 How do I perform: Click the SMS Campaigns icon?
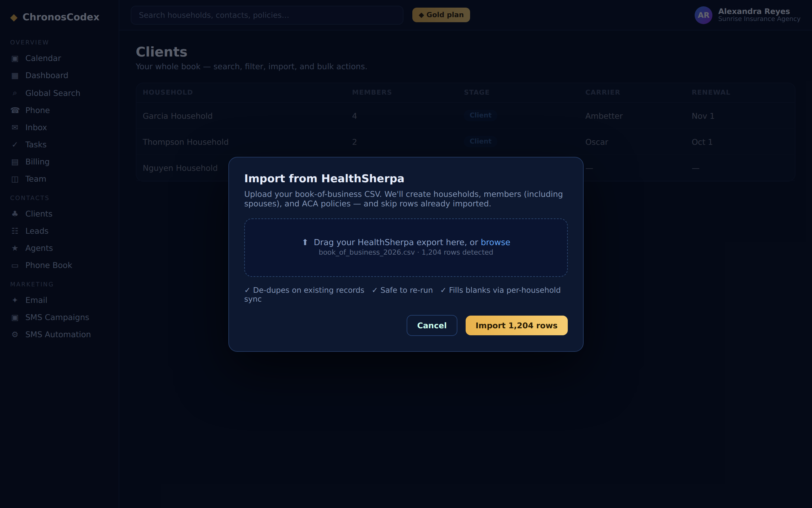15,317
